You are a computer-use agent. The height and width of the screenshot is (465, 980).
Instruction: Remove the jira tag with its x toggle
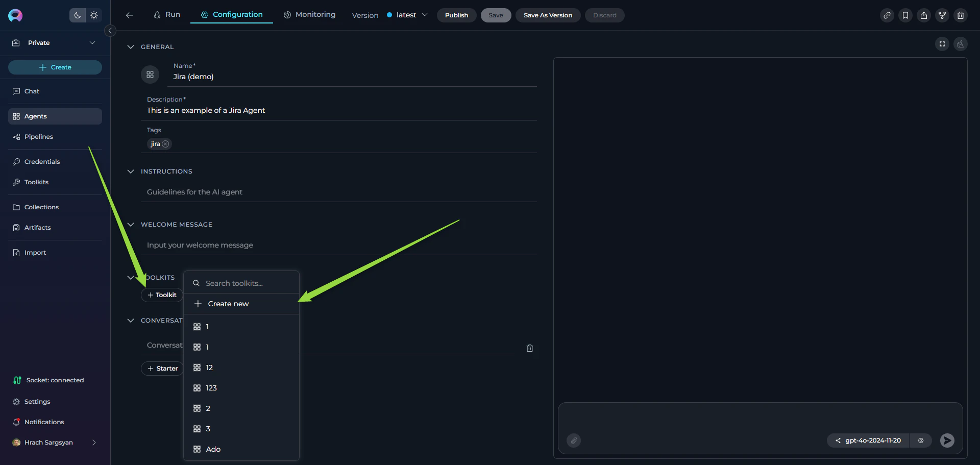tap(166, 144)
